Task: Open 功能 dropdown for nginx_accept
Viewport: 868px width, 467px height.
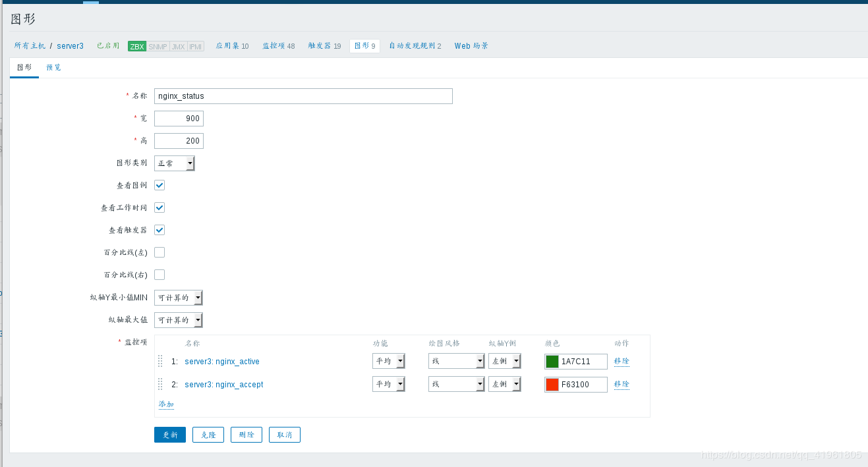Action: [389, 384]
